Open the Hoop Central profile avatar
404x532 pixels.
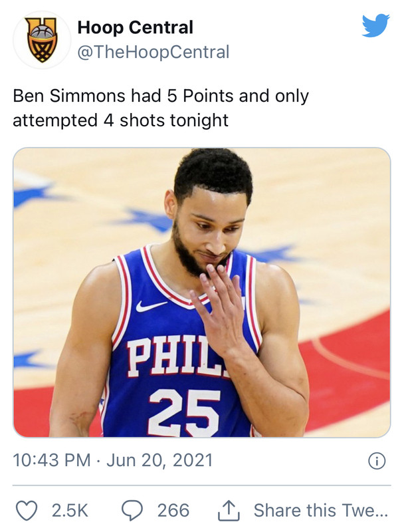[x=42, y=40]
